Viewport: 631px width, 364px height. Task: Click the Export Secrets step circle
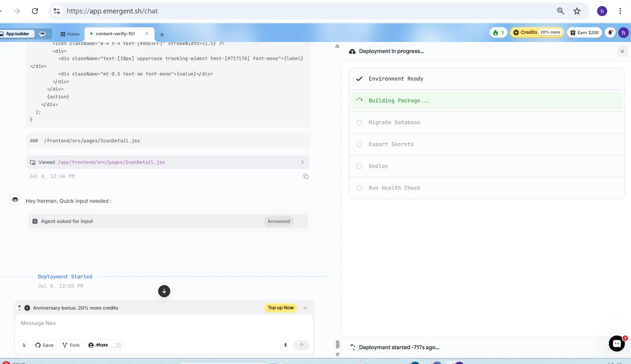point(359,144)
